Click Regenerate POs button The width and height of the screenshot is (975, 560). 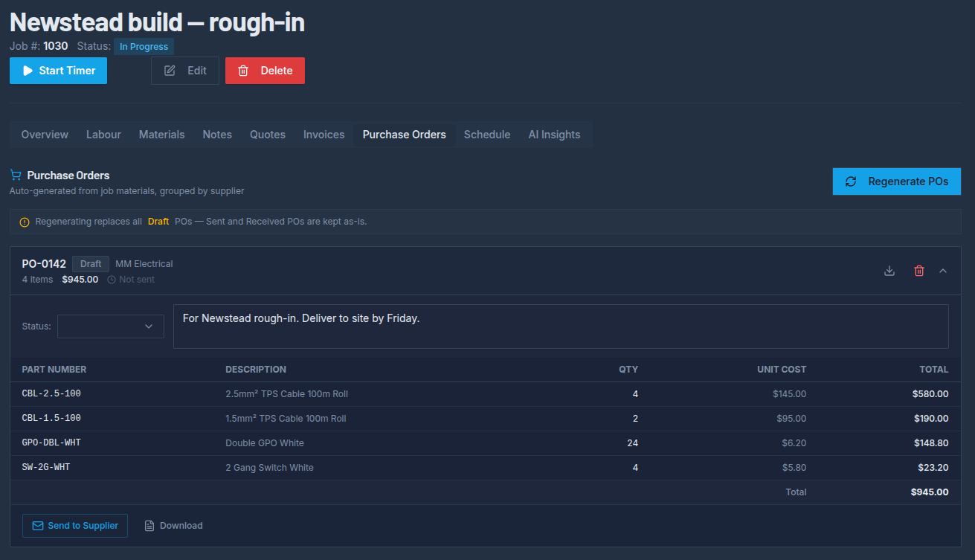(896, 181)
